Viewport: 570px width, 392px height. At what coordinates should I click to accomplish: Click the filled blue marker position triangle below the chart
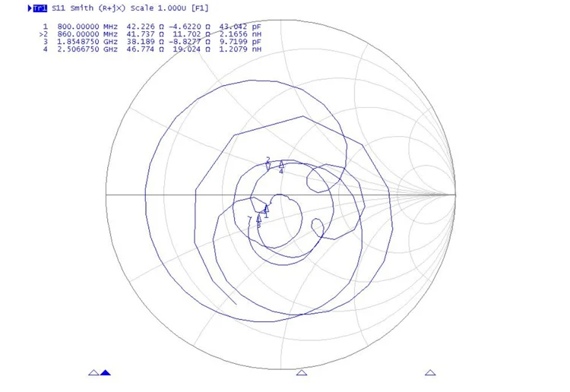click(x=106, y=372)
